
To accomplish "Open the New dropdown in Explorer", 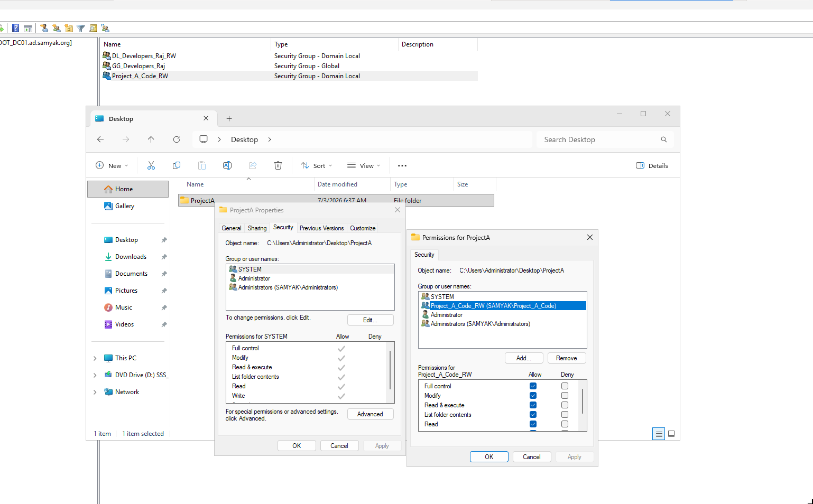I will pos(112,165).
